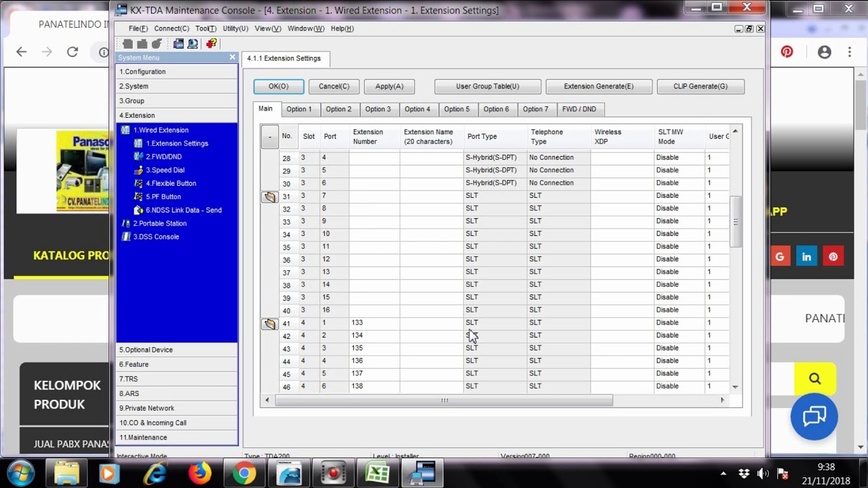This screenshot has width=868, height=488.
Task: Click the table's horizontal scrollbar right arrow
Action: point(722,400)
